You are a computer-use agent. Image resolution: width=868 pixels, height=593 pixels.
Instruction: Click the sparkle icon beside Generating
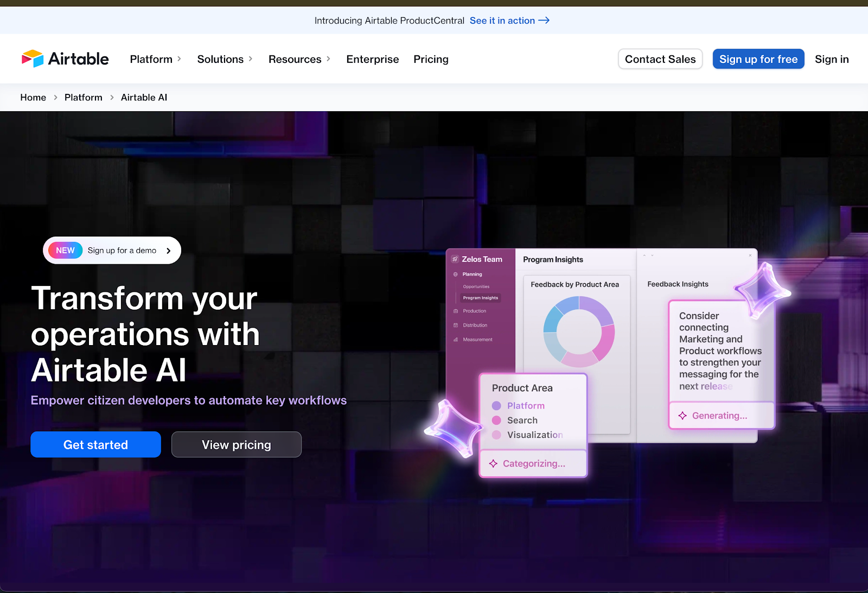pyautogui.click(x=682, y=416)
